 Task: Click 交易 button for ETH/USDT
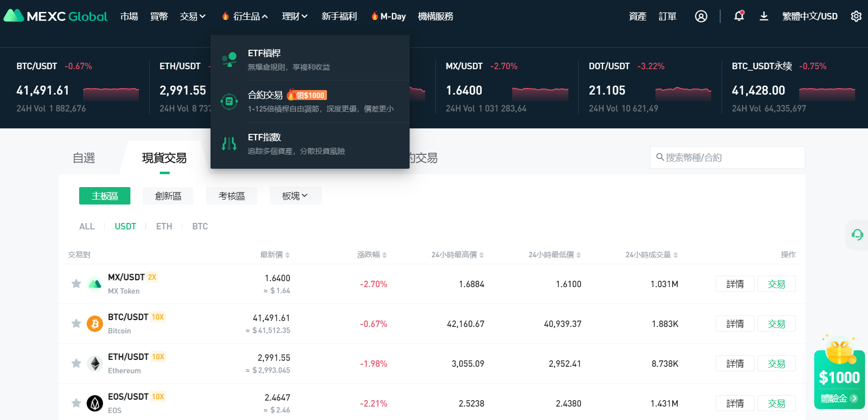click(x=776, y=363)
